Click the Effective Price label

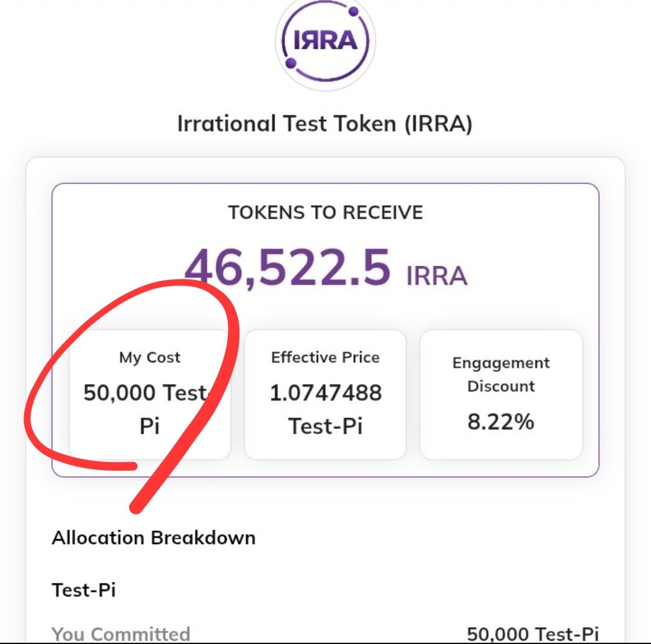pos(325,357)
